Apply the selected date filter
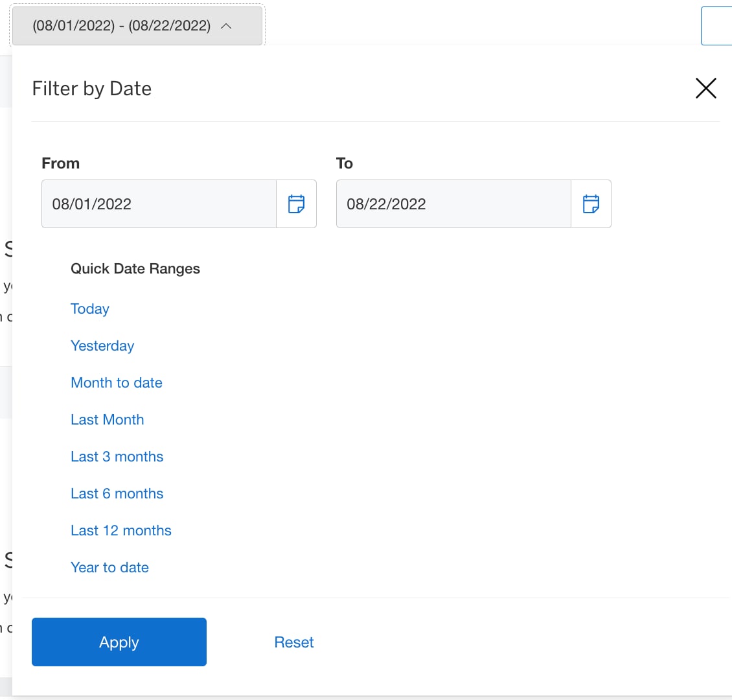The height and width of the screenshot is (700, 732). pyautogui.click(x=119, y=642)
